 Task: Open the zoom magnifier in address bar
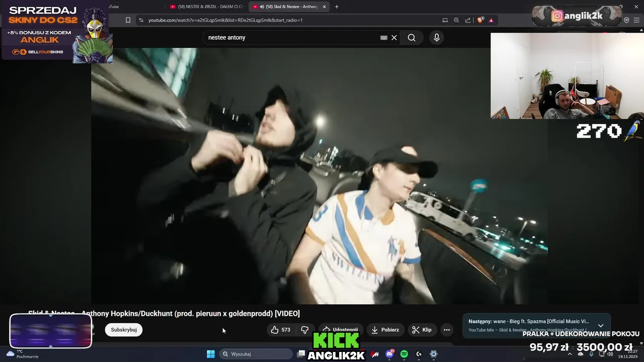[x=456, y=20]
